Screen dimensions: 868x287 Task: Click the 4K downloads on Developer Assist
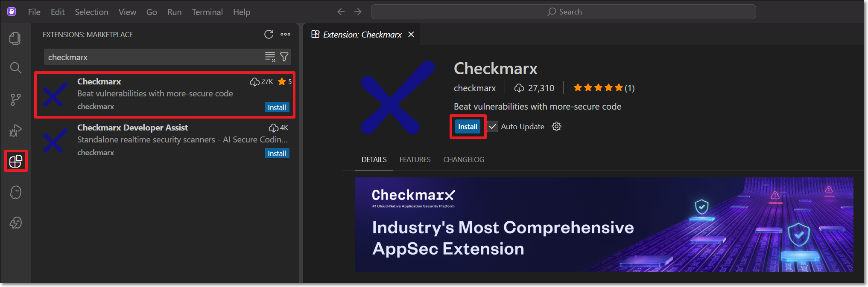pyautogui.click(x=279, y=128)
